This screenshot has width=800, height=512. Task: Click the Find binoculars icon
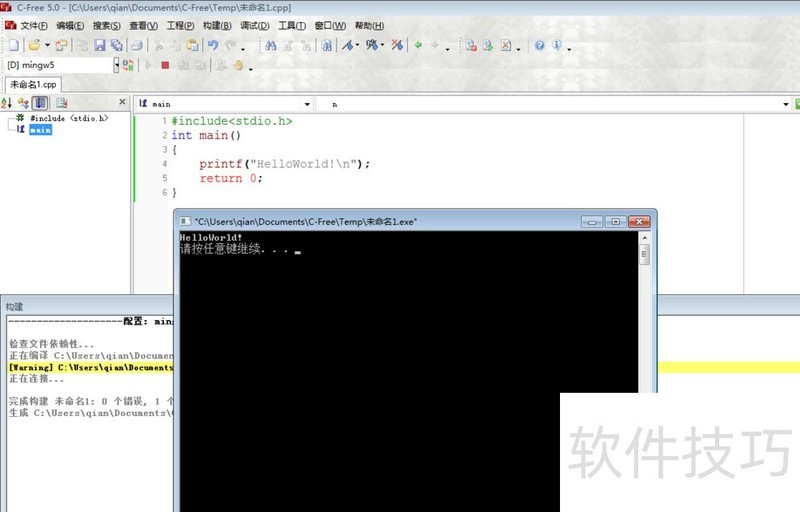tap(271, 45)
